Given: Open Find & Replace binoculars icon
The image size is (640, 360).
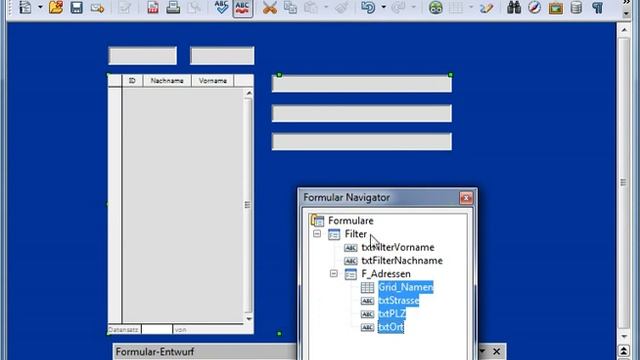Looking at the screenshot, I should (x=513, y=7).
